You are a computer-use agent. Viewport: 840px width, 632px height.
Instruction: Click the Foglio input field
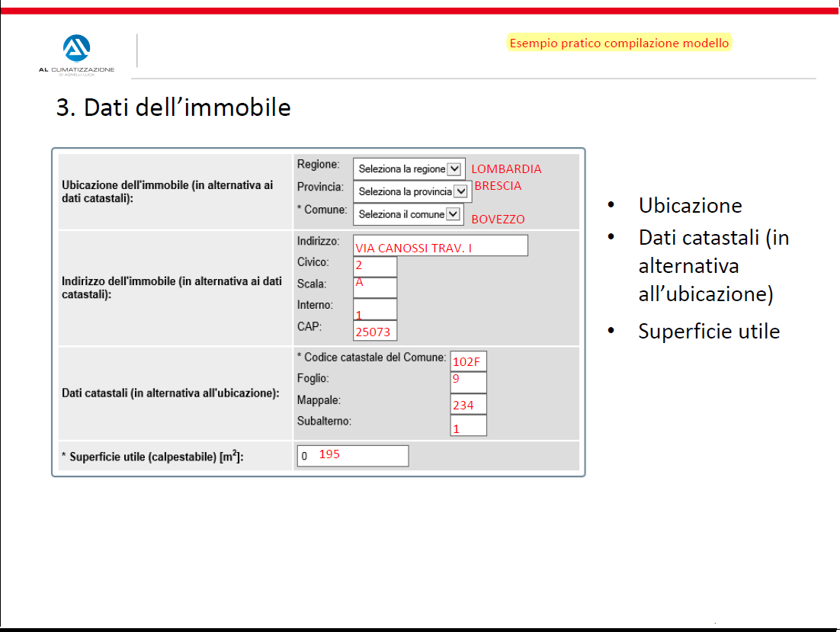click(468, 383)
